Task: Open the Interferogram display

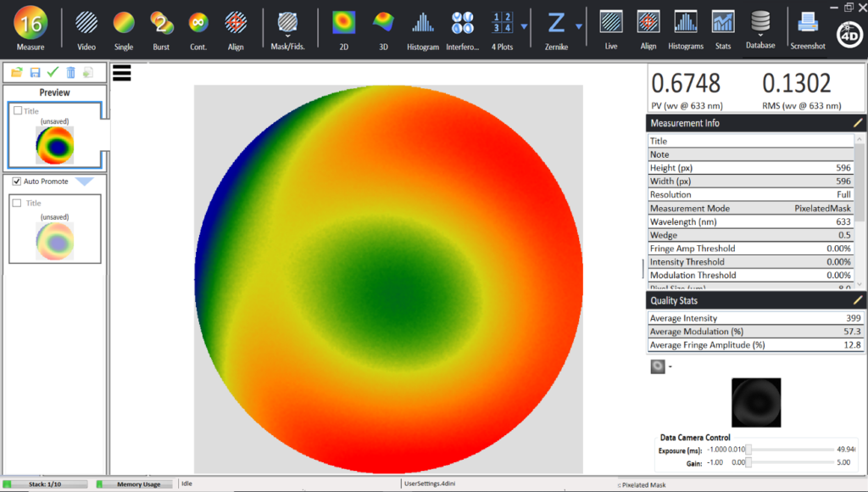Action: pyautogui.click(x=462, y=21)
